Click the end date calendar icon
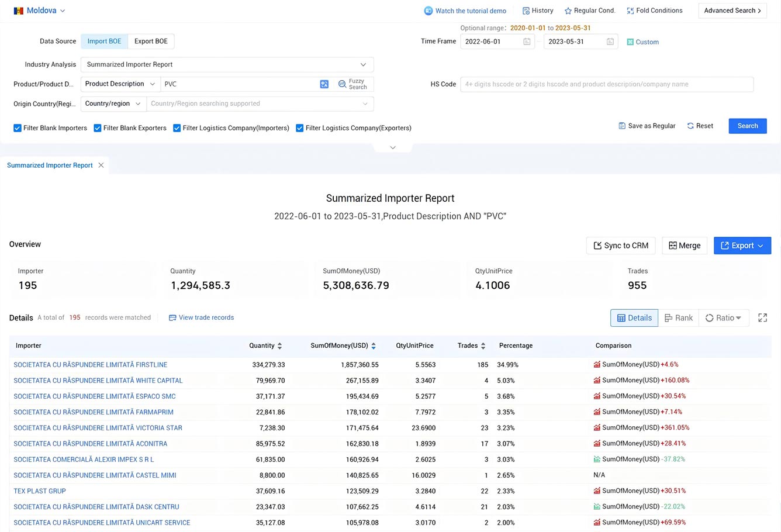 [x=610, y=42]
